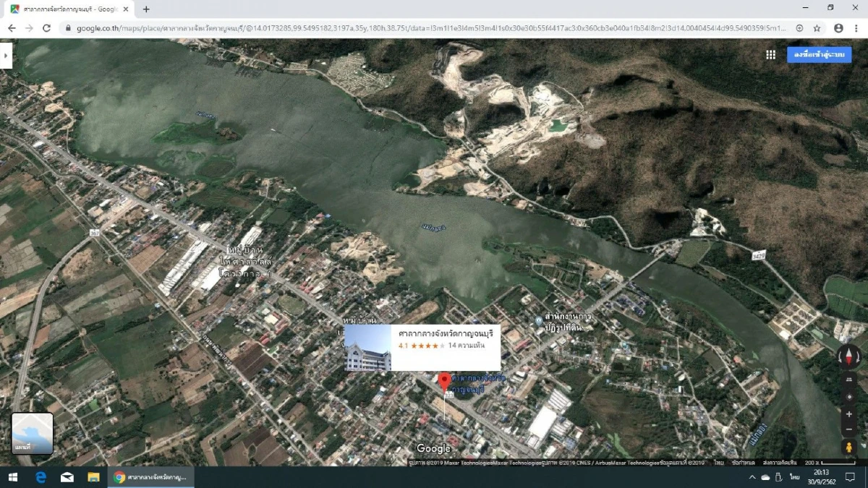Show hidden system tray icons
Viewport: 868px width, 488px height.
click(752, 477)
